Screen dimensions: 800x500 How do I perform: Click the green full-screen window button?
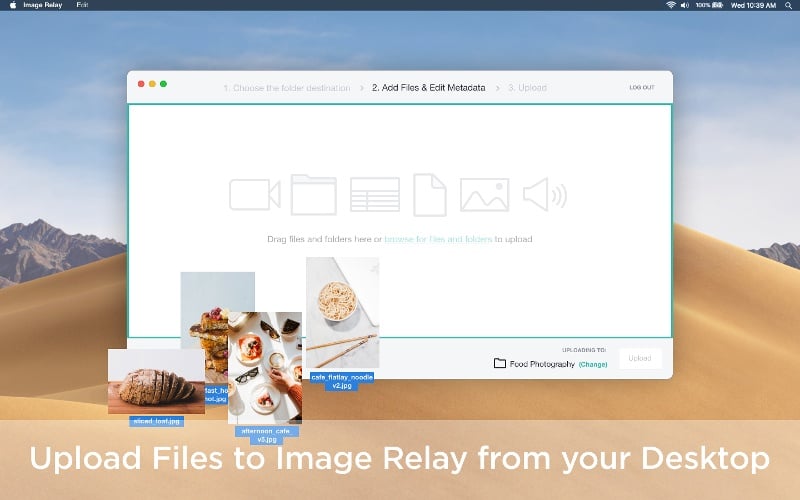point(163,84)
